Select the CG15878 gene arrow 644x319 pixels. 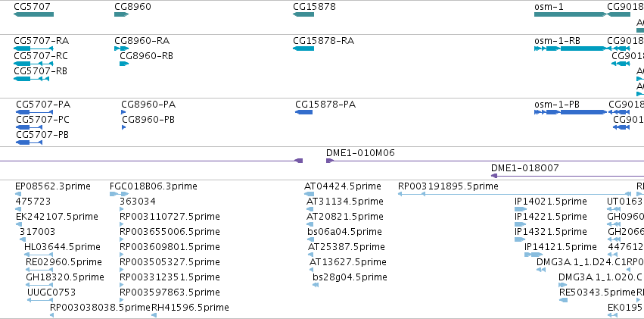pyautogui.click(x=303, y=14)
